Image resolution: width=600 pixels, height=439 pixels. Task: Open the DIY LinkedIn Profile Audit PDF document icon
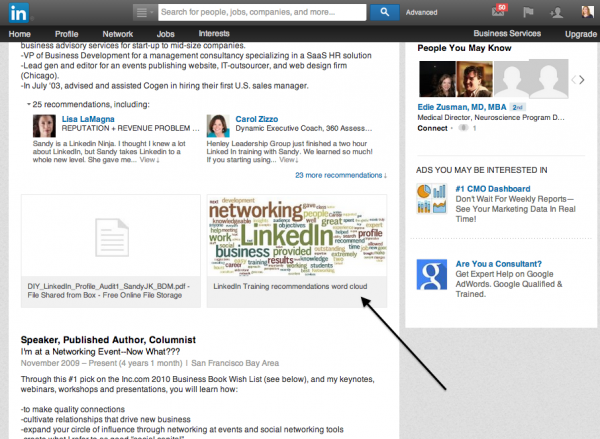pyautogui.click(x=112, y=237)
